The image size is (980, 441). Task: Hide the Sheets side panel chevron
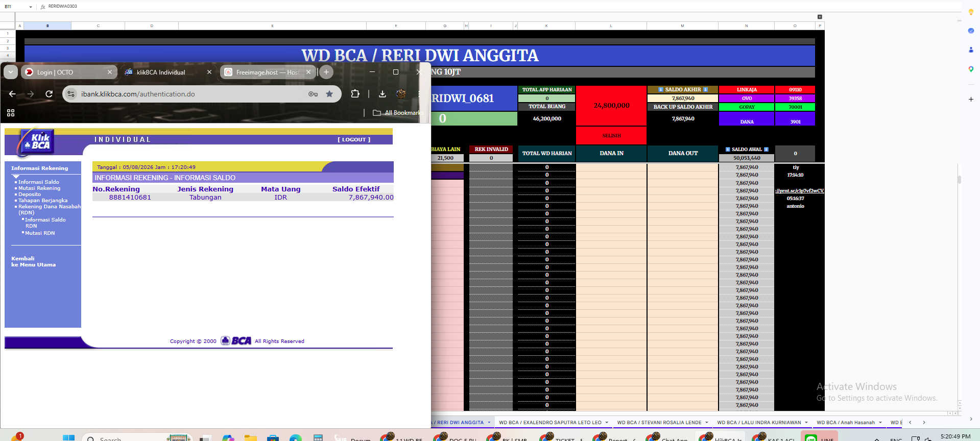coord(971,419)
